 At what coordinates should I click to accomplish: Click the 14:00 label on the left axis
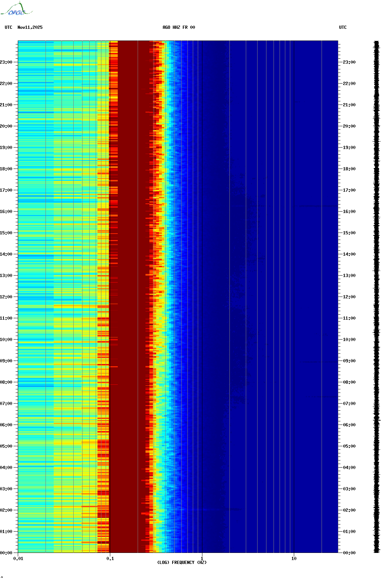click(x=6, y=254)
